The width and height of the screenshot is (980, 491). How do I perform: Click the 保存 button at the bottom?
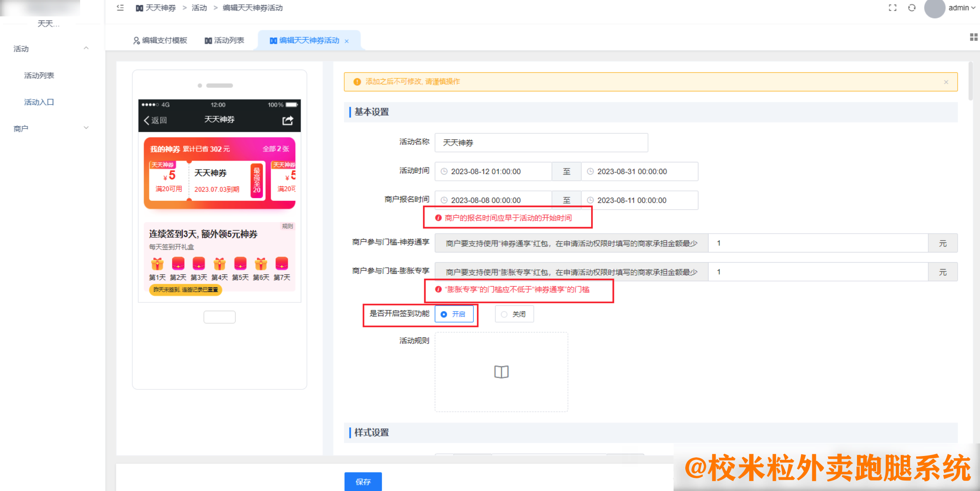pyautogui.click(x=363, y=482)
